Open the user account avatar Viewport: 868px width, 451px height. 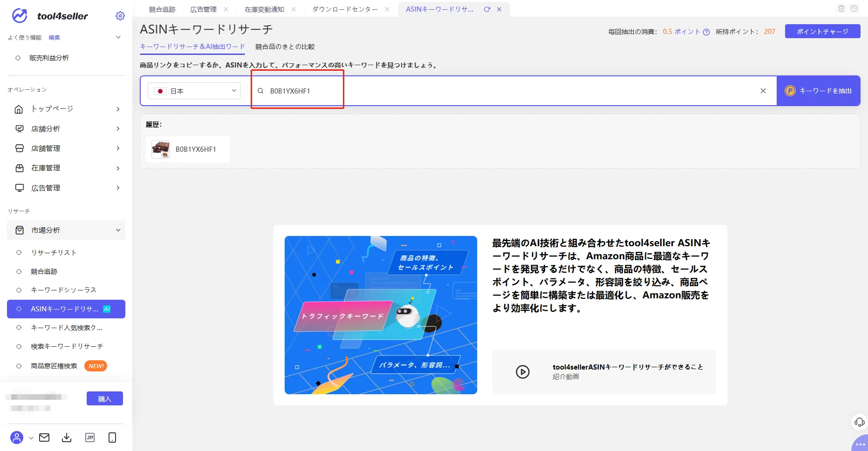(17, 438)
